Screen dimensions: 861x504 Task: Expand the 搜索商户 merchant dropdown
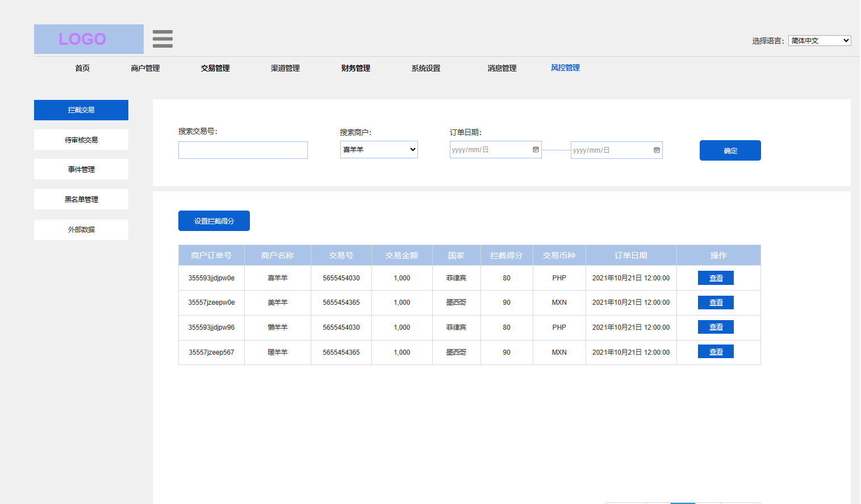pyautogui.click(x=379, y=150)
